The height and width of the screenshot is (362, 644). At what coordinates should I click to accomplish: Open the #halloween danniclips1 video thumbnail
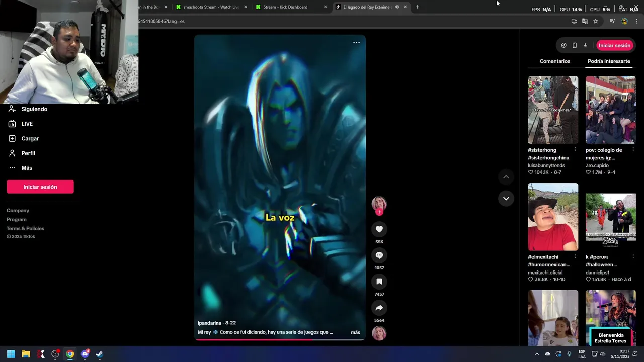pos(611,217)
